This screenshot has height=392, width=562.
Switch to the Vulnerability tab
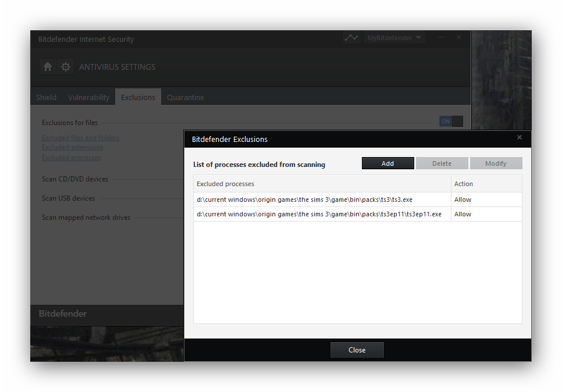(88, 97)
